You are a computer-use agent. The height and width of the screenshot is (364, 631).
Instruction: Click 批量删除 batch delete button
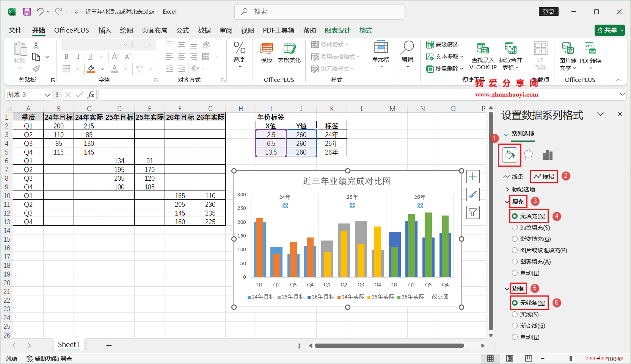445,69
